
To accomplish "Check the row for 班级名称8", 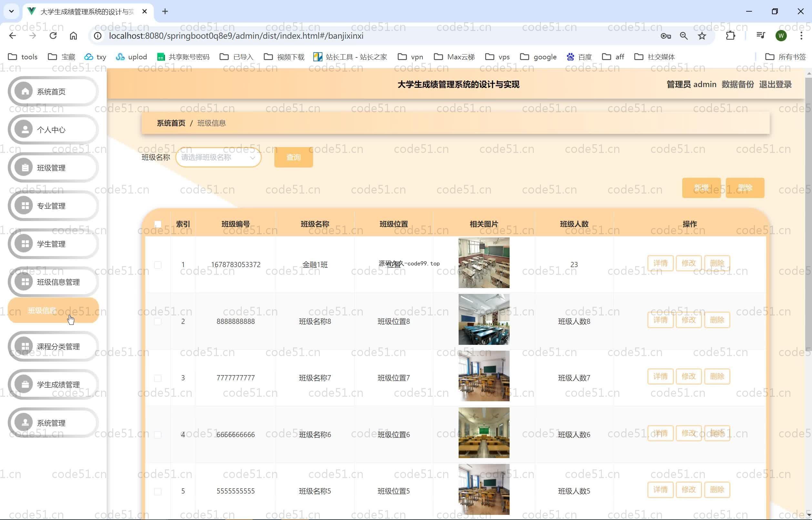I will click(158, 322).
